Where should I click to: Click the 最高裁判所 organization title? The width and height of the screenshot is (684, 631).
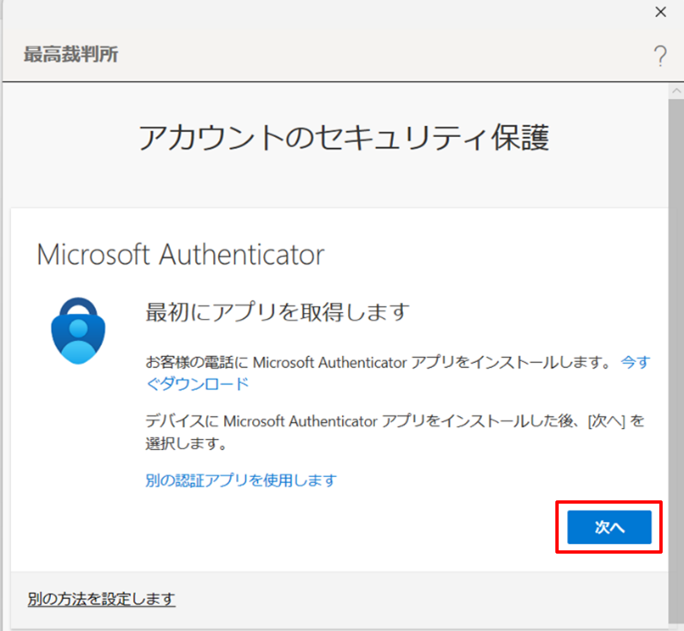pos(71,55)
